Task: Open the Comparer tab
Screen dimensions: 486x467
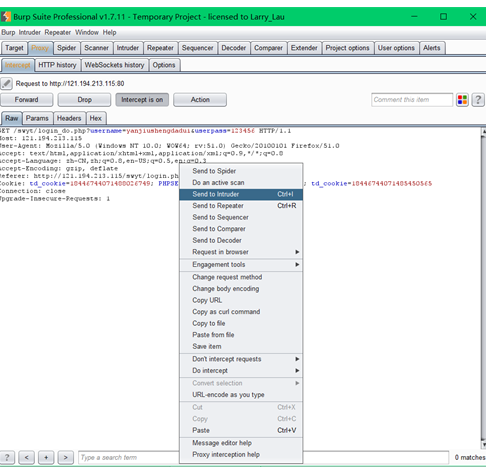Action: [268, 48]
